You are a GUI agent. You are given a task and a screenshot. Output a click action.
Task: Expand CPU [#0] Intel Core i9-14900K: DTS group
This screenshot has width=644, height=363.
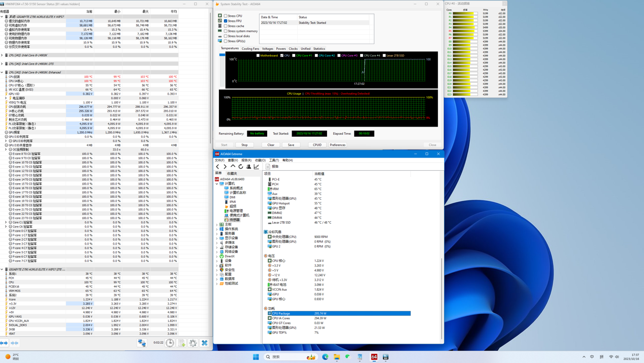coord(2,64)
